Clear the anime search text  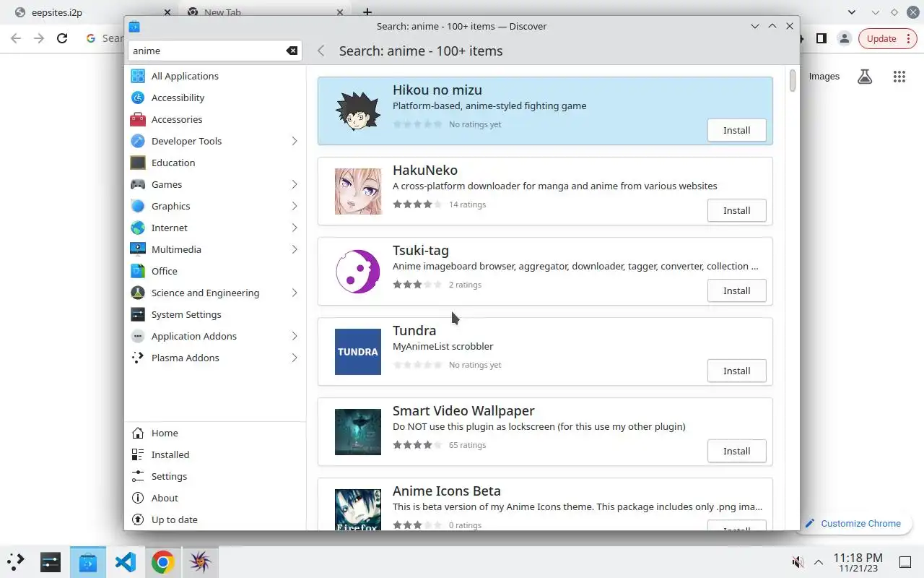[292, 51]
